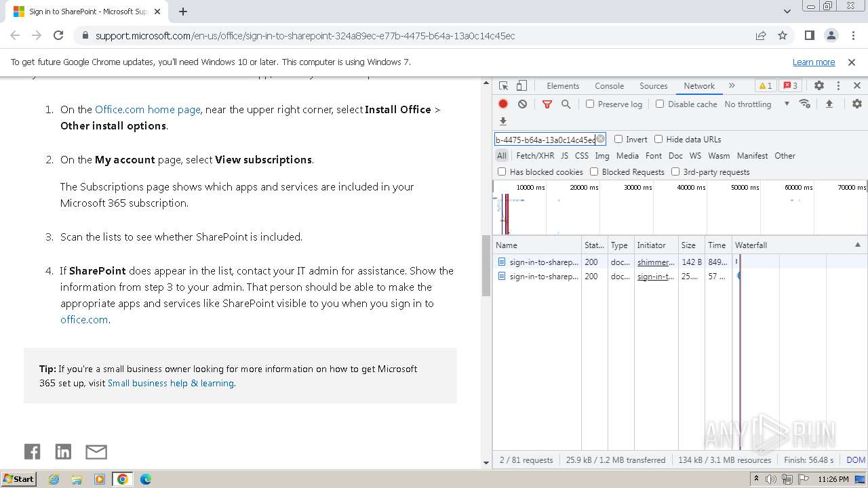Share the article by email

[96, 451]
